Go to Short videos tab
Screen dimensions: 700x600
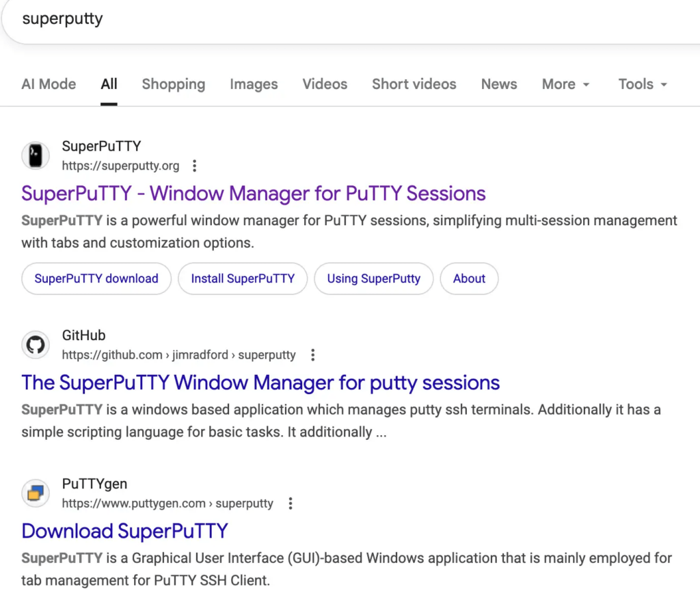tap(414, 84)
